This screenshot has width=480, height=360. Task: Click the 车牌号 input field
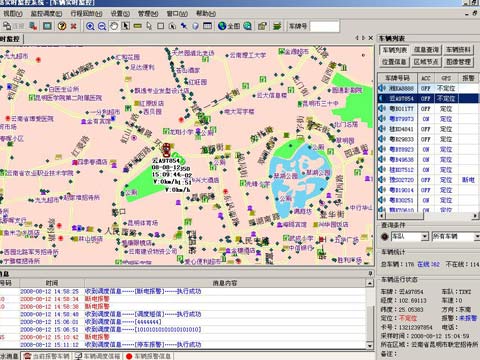[324, 26]
